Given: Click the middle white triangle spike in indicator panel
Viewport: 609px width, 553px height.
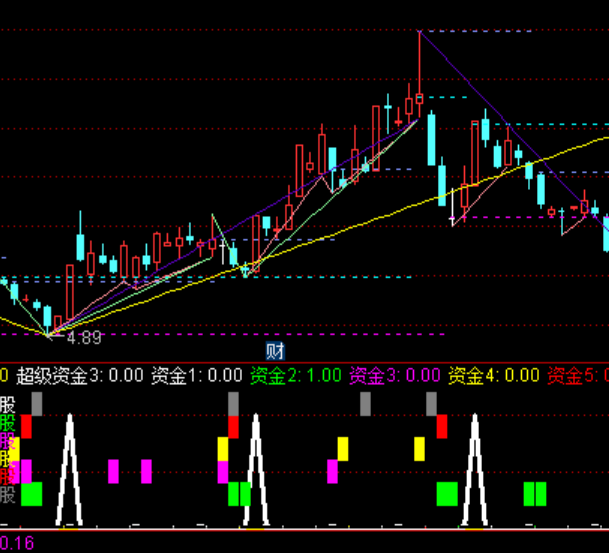Looking at the screenshot, I should [255, 470].
